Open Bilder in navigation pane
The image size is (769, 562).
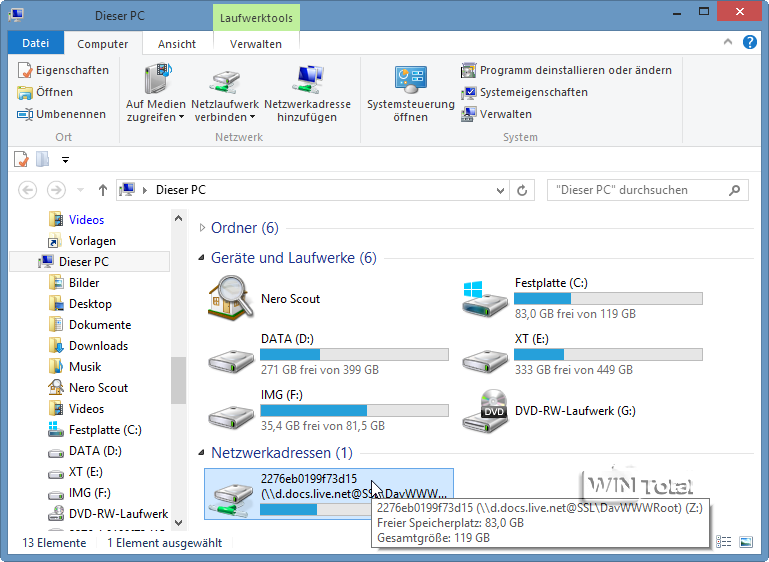coord(74,283)
